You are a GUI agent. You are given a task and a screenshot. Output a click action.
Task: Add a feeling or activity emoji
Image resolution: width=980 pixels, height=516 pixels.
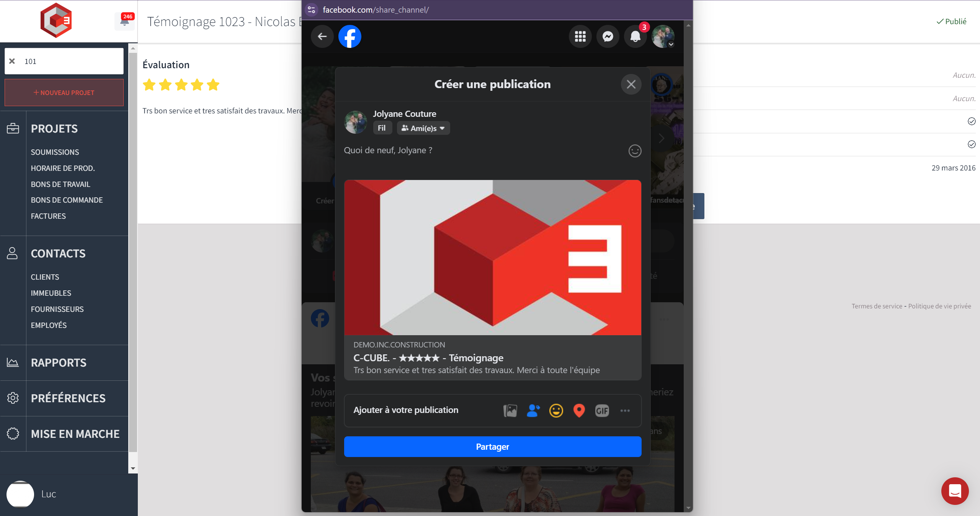click(556, 411)
